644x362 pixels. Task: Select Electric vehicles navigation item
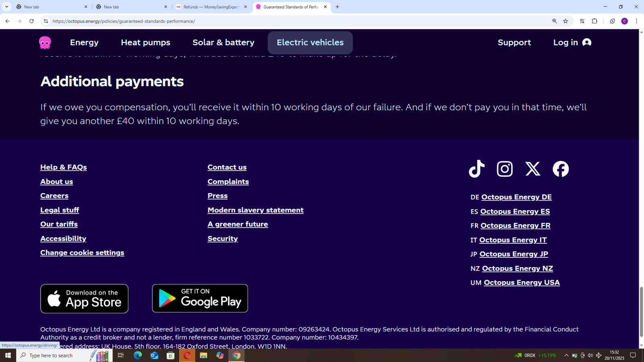[310, 43]
